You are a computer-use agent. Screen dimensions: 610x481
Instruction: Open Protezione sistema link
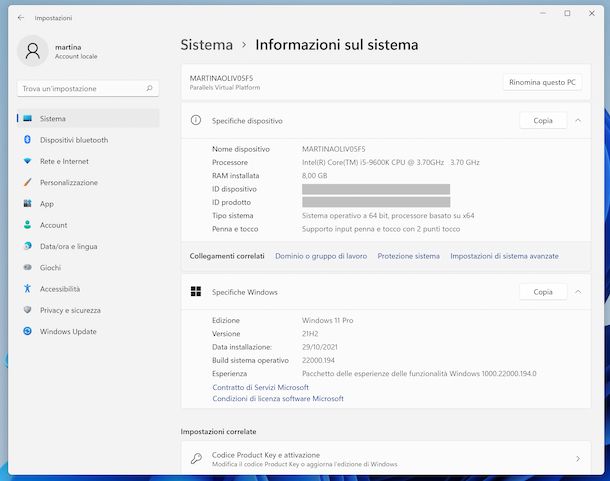[408, 256]
